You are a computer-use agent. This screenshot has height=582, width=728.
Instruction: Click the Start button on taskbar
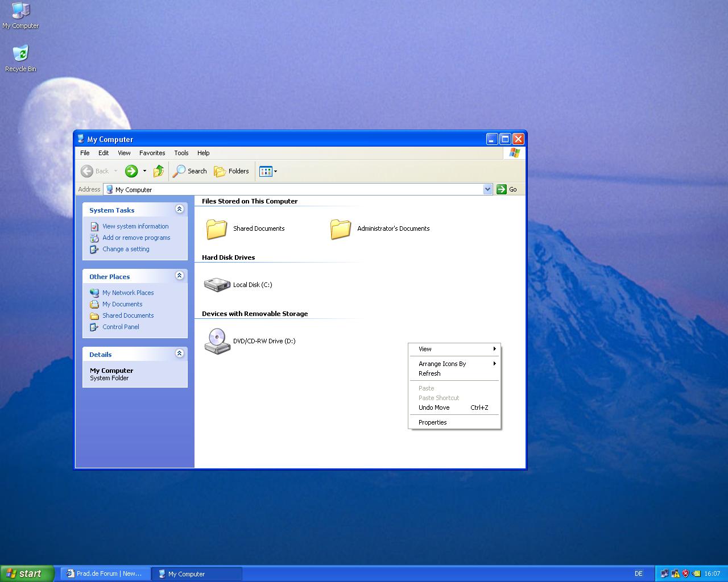point(27,573)
